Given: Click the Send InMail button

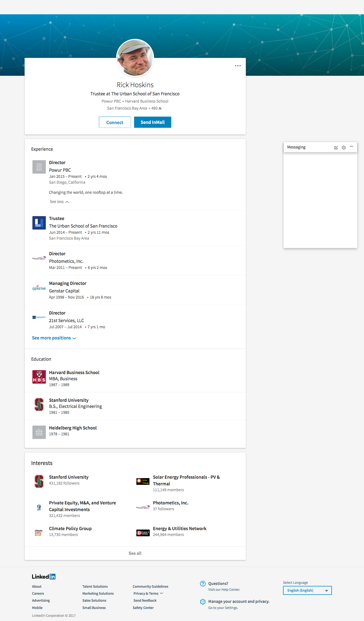Looking at the screenshot, I should click(x=153, y=122).
